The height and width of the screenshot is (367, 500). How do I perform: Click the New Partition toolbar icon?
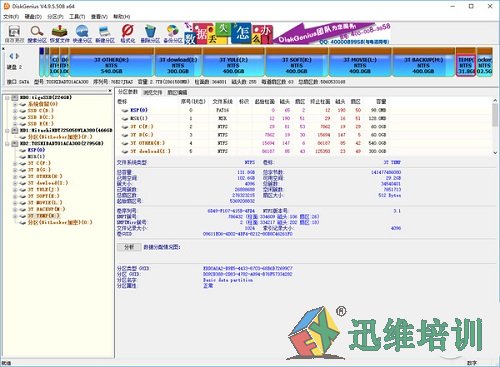(105, 34)
